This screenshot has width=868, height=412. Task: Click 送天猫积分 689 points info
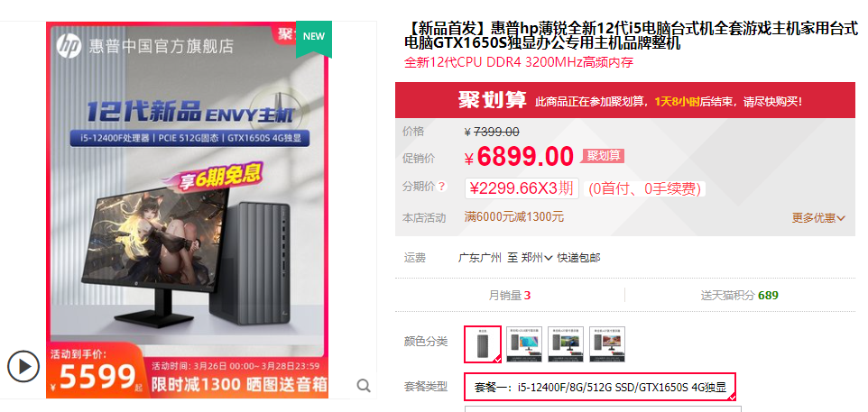pos(739,296)
